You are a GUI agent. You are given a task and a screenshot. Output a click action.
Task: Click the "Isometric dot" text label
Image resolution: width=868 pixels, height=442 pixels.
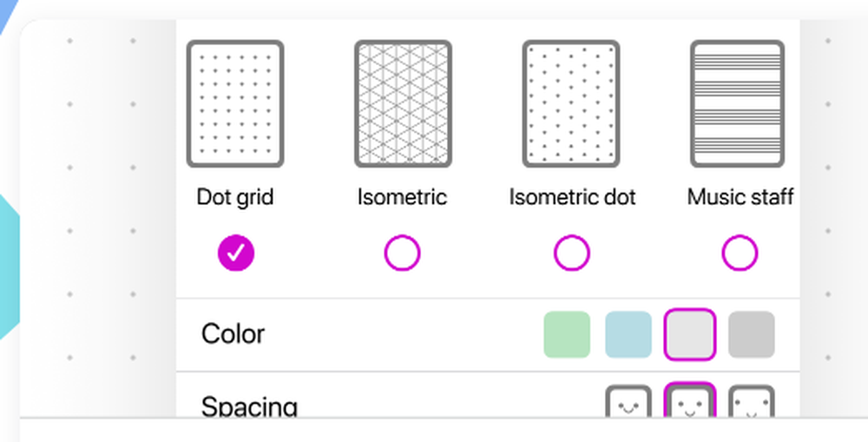572,197
